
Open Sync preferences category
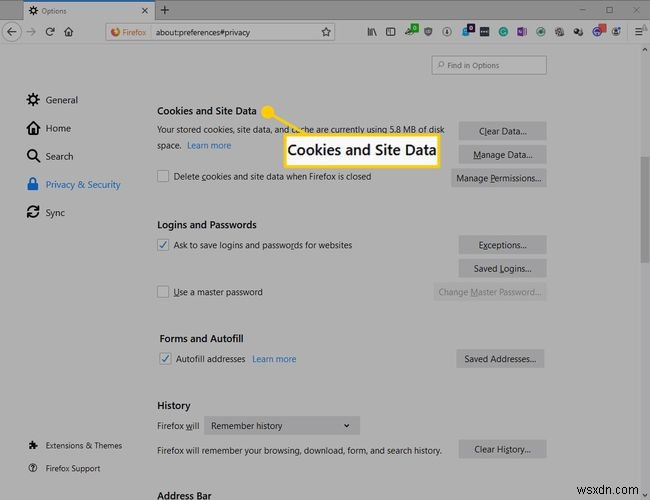pos(46,213)
